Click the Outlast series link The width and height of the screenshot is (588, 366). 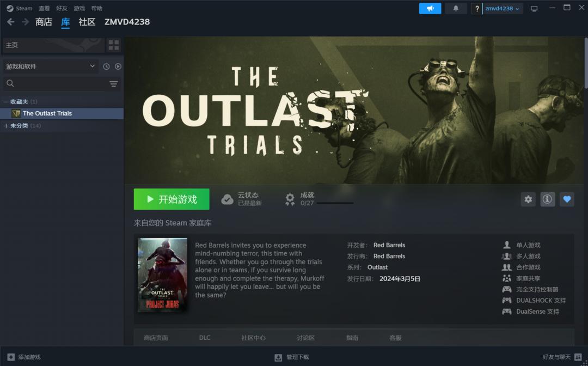pyautogui.click(x=378, y=267)
